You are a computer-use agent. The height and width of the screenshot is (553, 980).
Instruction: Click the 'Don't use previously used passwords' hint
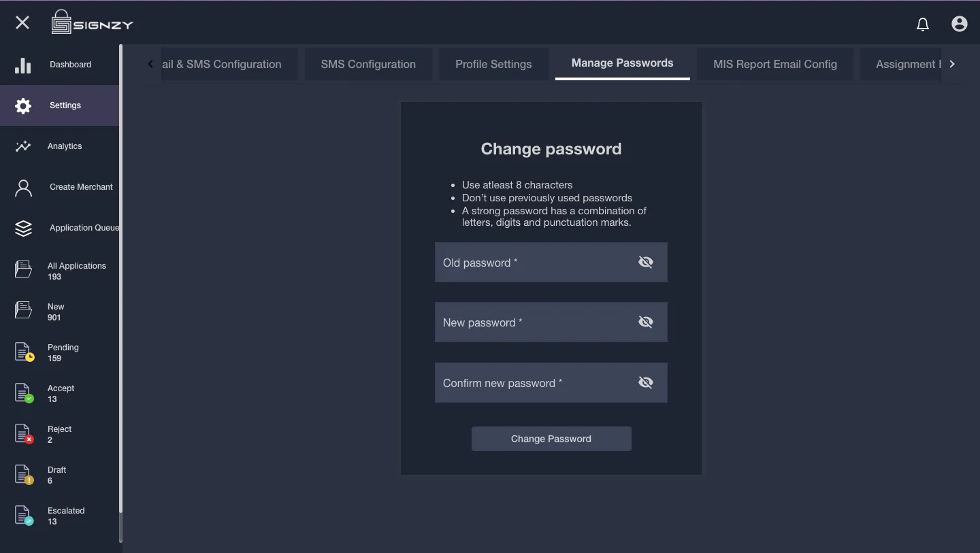click(547, 198)
